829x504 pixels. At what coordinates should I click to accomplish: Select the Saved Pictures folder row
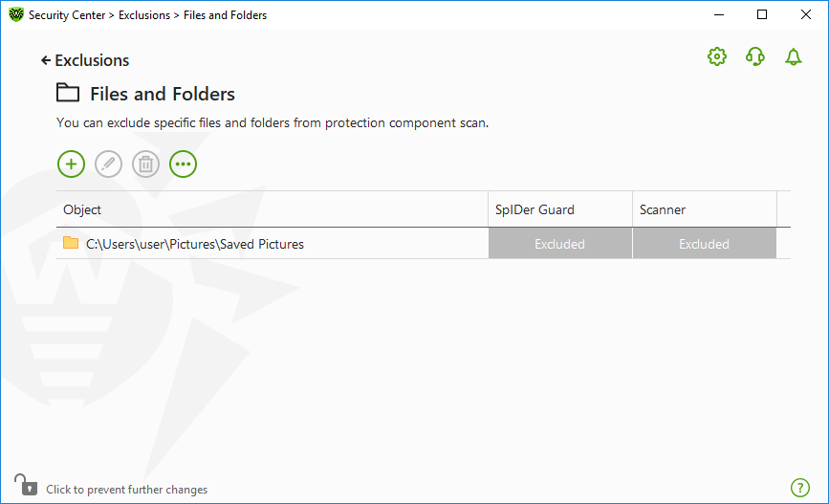(423, 244)
